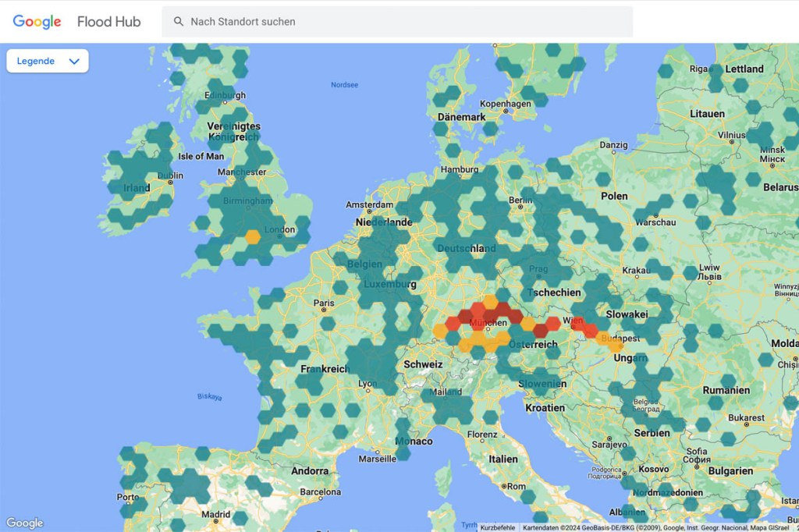
Task: Open the Google logo link in header
Action: tap(37, 21)
